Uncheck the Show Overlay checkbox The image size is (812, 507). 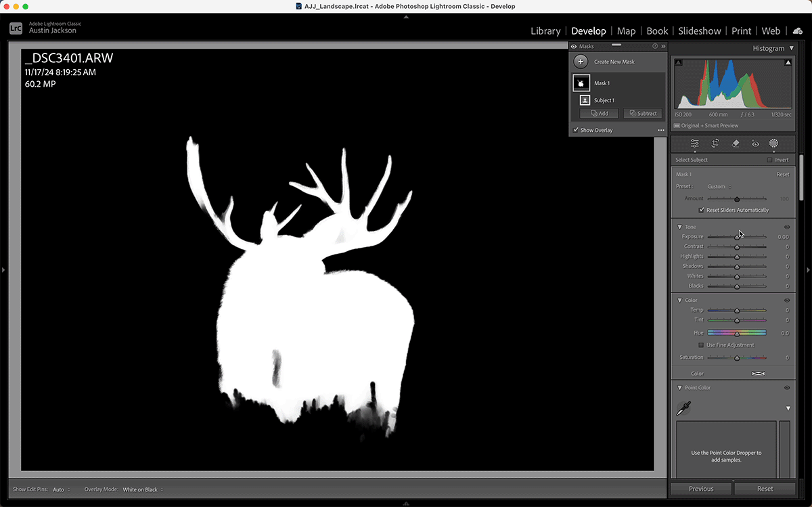point(576,130)
